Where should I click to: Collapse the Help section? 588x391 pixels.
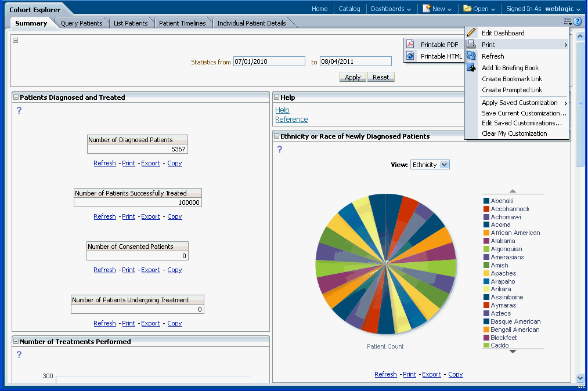276,97
